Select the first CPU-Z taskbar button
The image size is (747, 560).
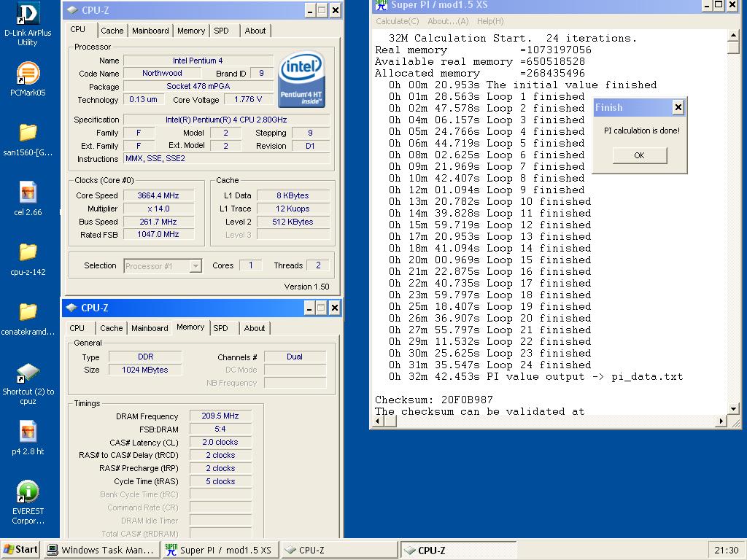coord(338,550)
